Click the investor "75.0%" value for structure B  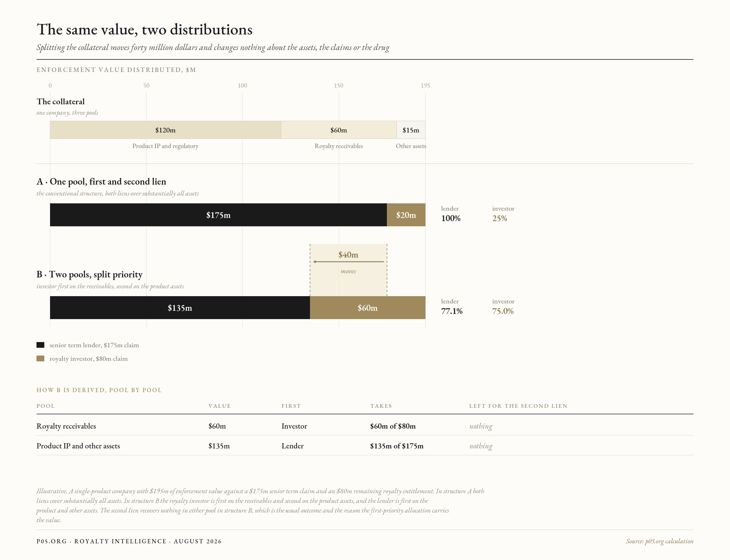coord(503,311)
